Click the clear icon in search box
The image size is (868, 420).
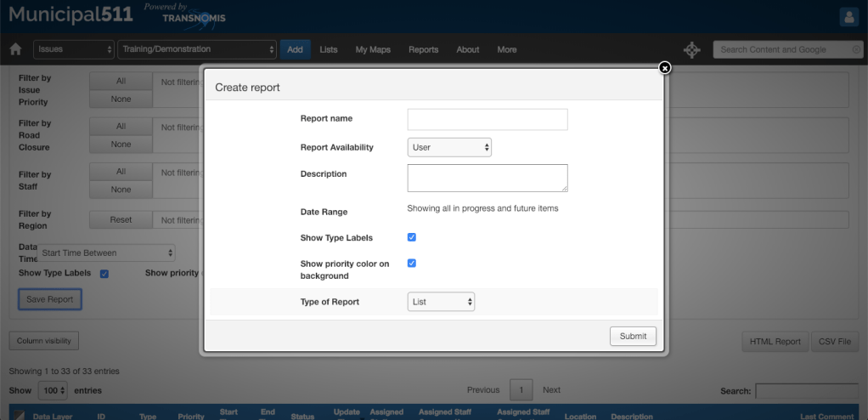(x=855, y=50)
